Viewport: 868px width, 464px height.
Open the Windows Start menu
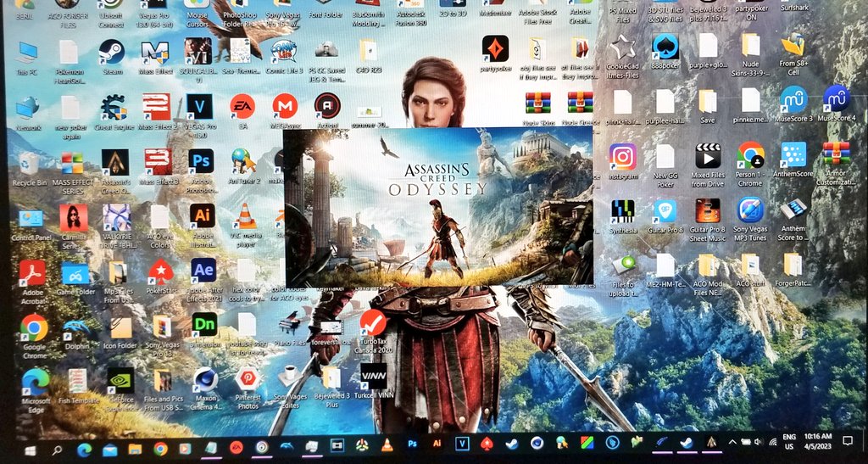point(31,450)
